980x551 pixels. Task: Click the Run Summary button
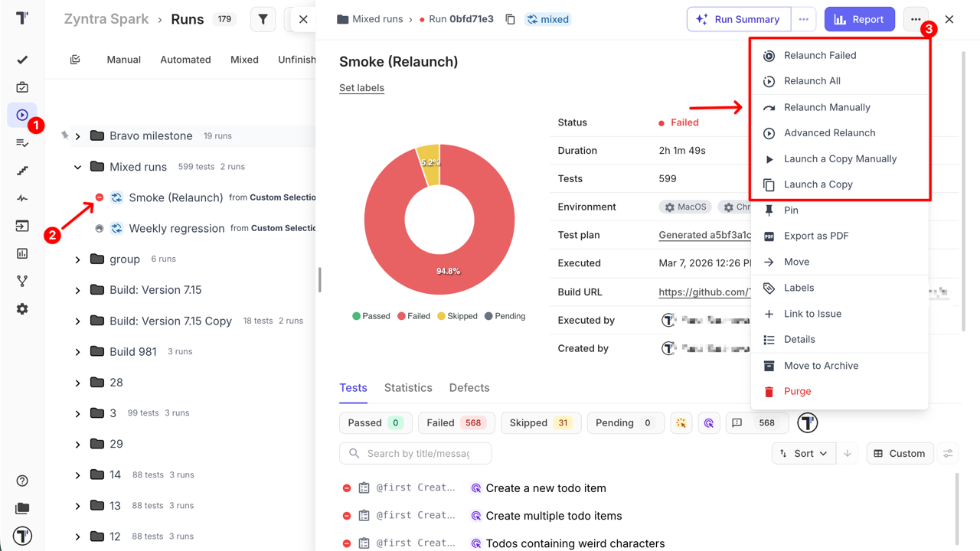pos(737,19)
